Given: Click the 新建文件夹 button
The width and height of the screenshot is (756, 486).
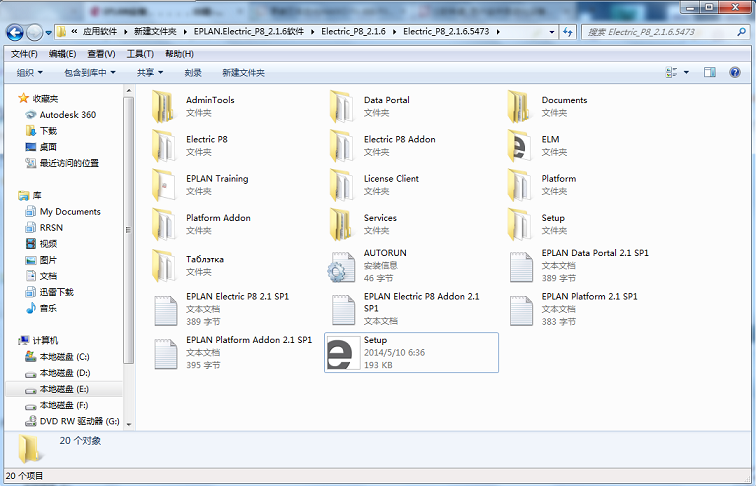Looking at the screenshot, I should [x=243, y=72].
